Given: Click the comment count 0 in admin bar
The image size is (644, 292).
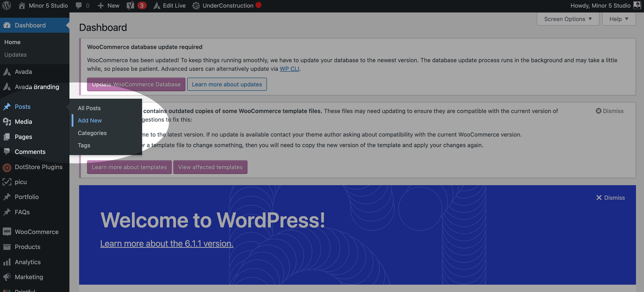Looking at the screenshot, I should pyautogui.click(x=88, y=6).
